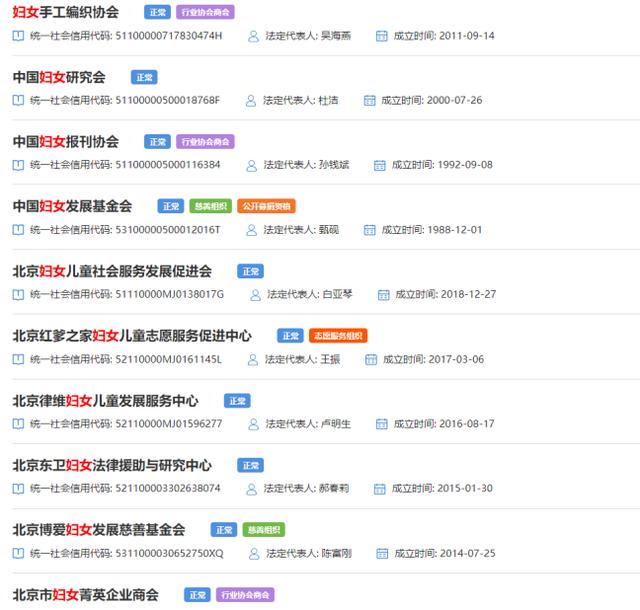Click orange 志愿服务组织 tag

pyautogui.click(x=338, y=336)
